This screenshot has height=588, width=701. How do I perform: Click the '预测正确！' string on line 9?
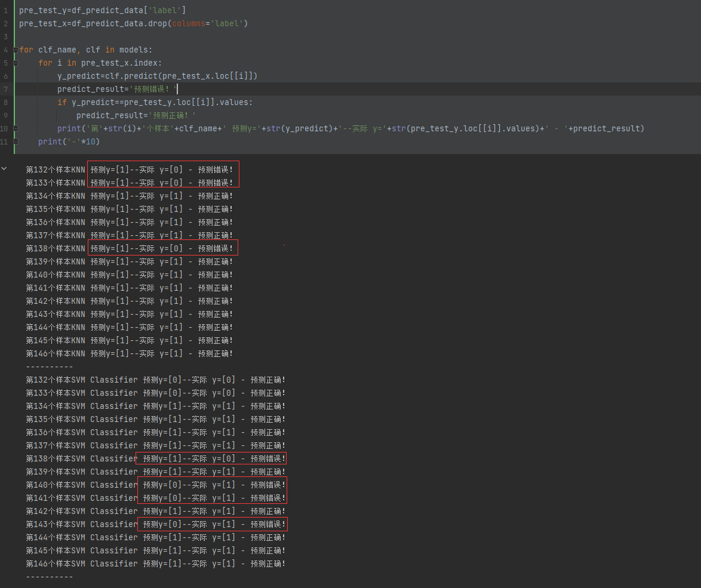173,115
